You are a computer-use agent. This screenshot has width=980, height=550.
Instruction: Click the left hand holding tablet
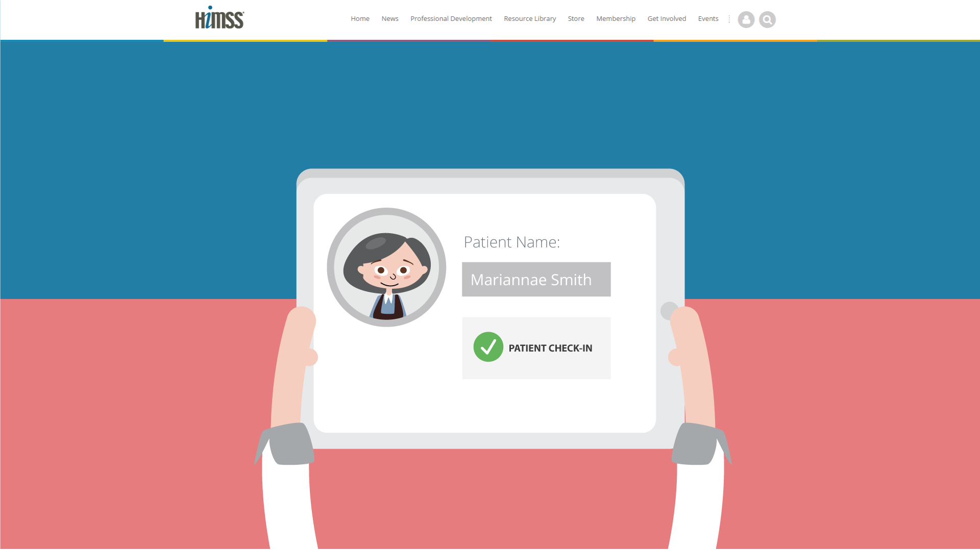point(295,365)
